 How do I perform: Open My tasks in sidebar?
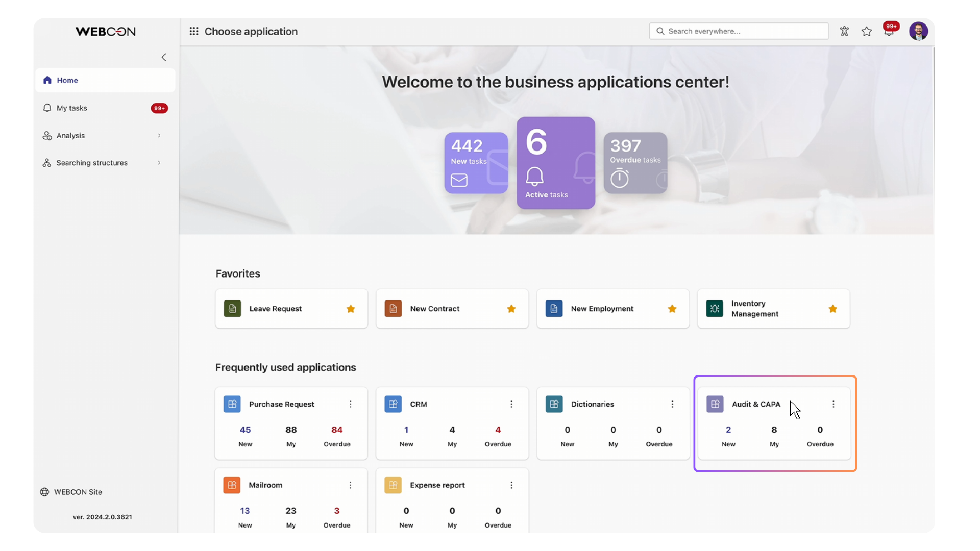[x=105, y=108]
